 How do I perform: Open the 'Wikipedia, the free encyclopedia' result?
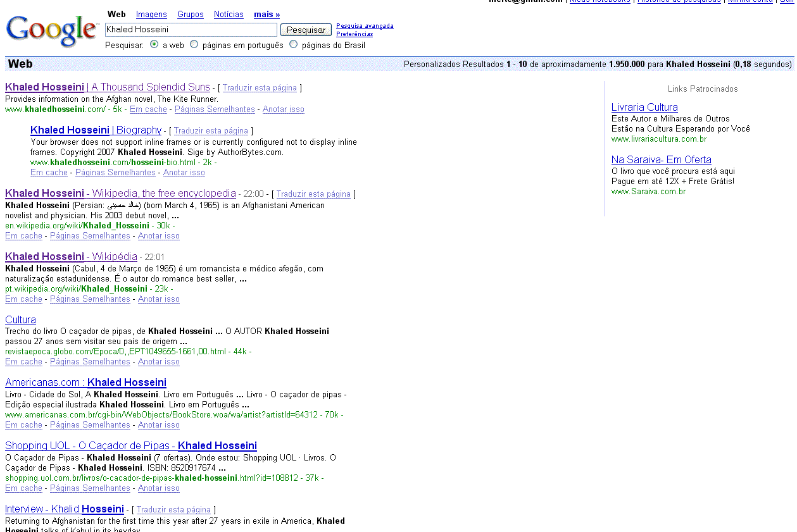point(120,194)
